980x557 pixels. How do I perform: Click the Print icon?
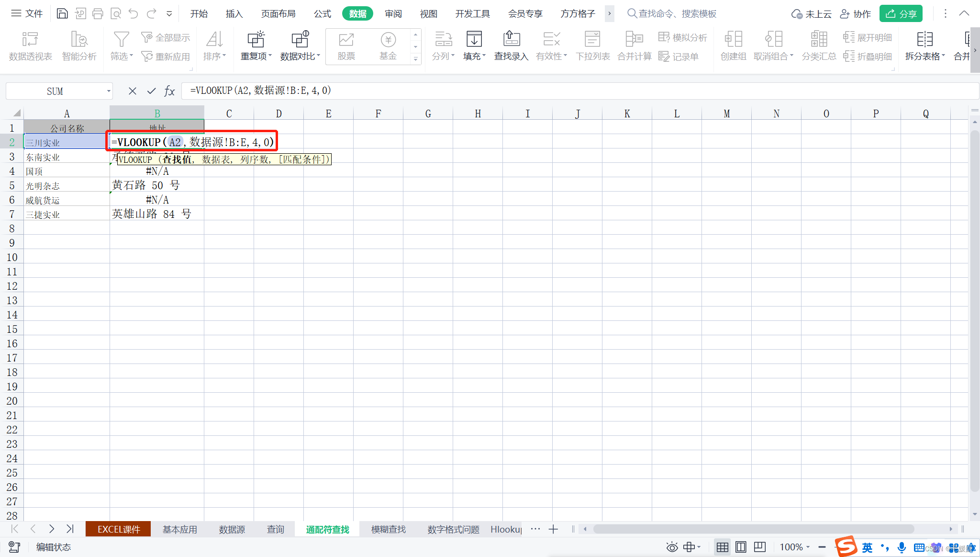[98, 13]
